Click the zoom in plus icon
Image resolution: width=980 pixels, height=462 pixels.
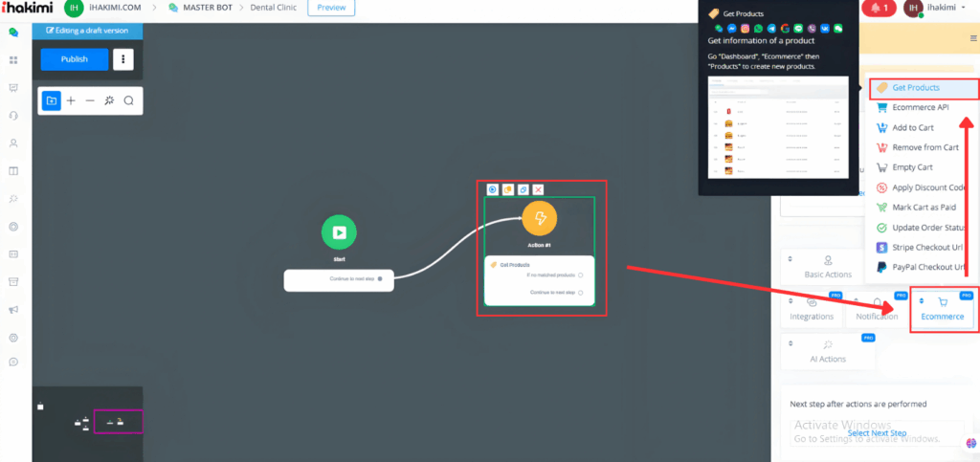[x=71, y=100]
